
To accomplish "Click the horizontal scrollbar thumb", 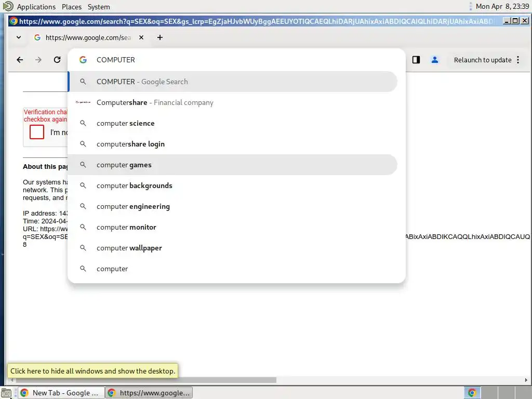I will click(145, 380).
